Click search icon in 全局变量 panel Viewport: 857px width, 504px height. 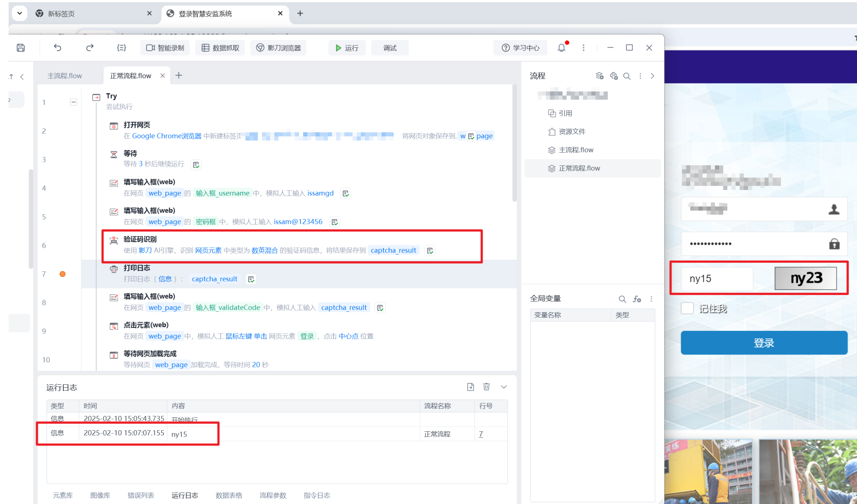point(622,299)
